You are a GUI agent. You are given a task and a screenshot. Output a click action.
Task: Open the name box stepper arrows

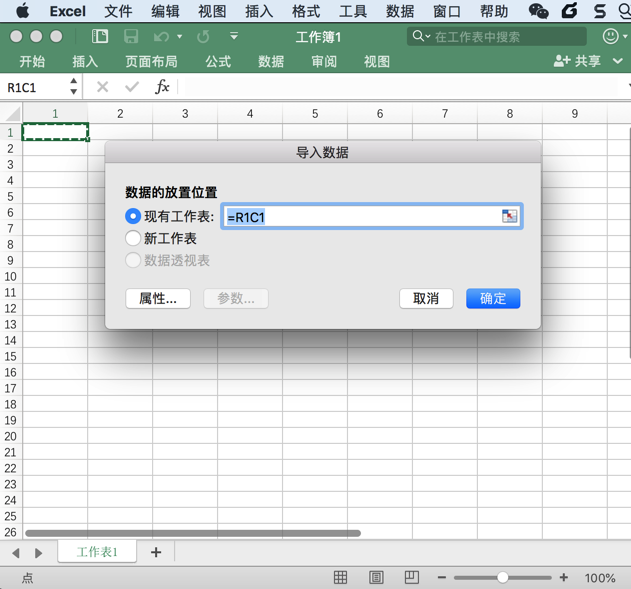73,86
